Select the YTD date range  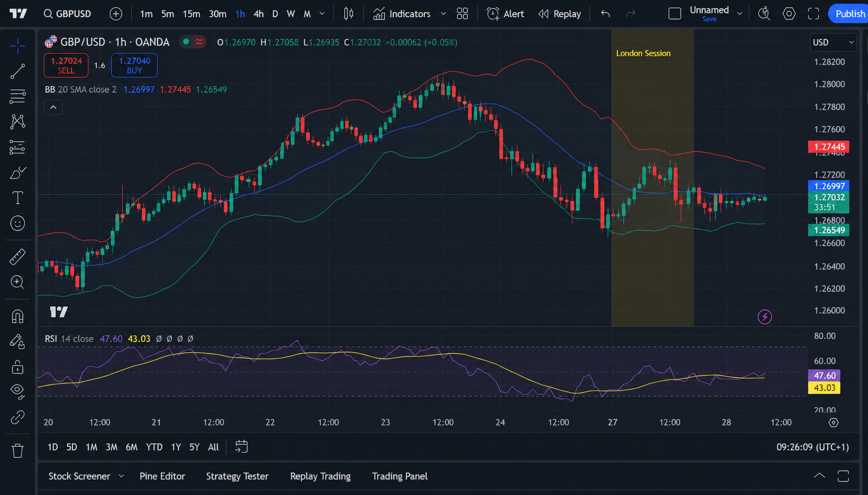point(154,447)
